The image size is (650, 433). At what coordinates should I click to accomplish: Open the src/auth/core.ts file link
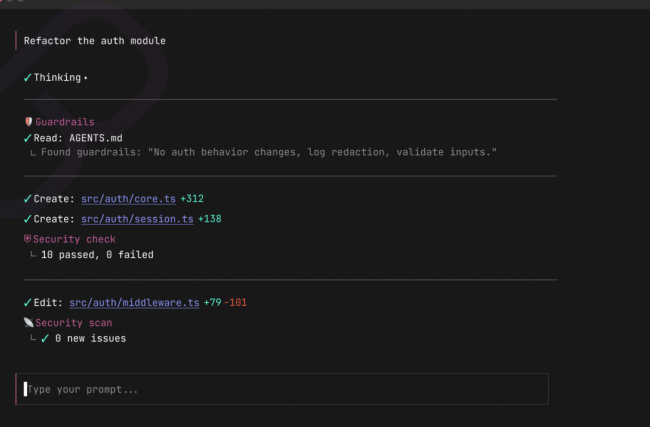click(128, 199)
